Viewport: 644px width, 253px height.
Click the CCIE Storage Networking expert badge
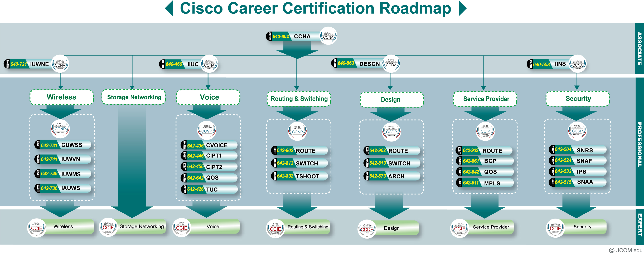coord(108,227)
